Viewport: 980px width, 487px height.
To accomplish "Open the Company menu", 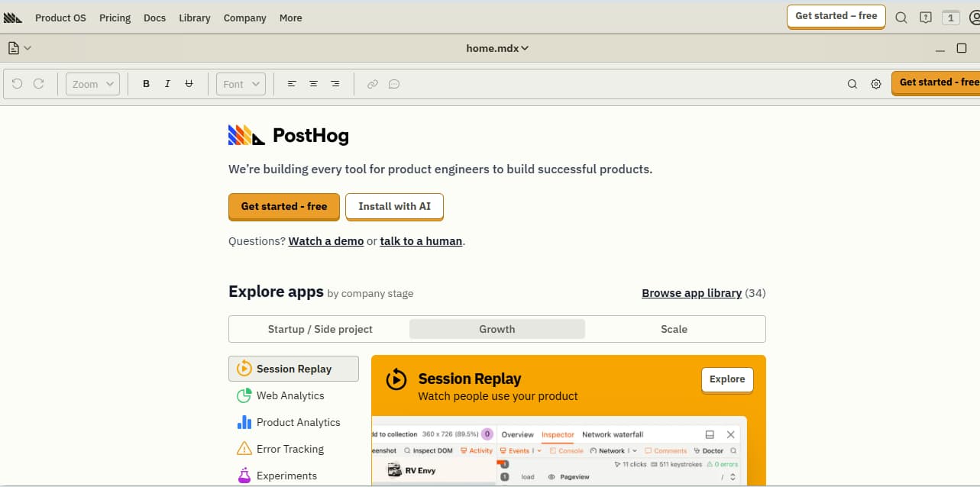I will 245,18.
